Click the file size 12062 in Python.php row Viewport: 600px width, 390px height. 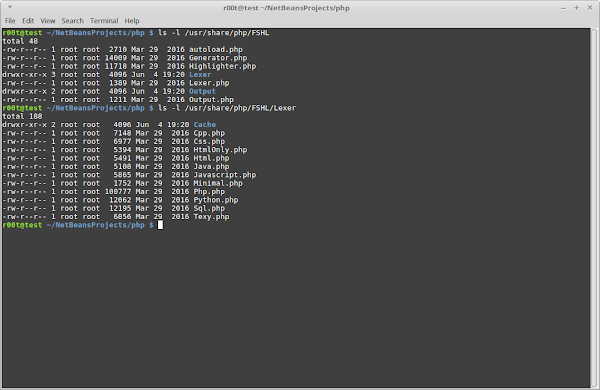(x=120, y=200)
